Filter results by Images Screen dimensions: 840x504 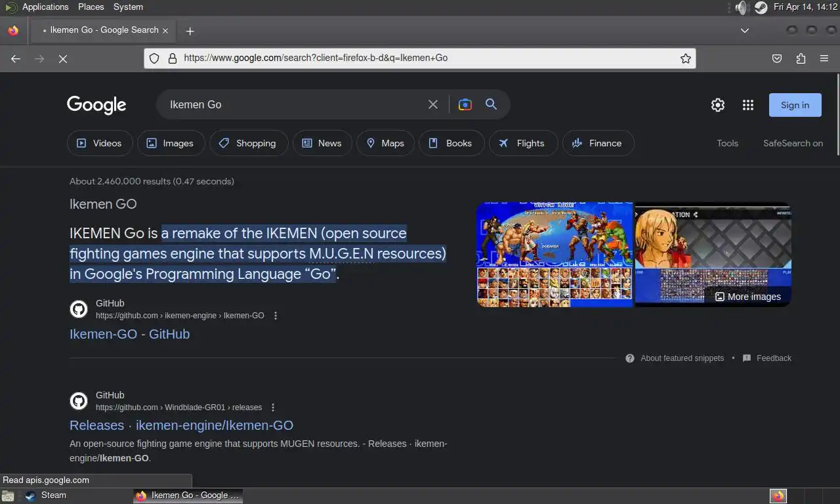(171, 143)
